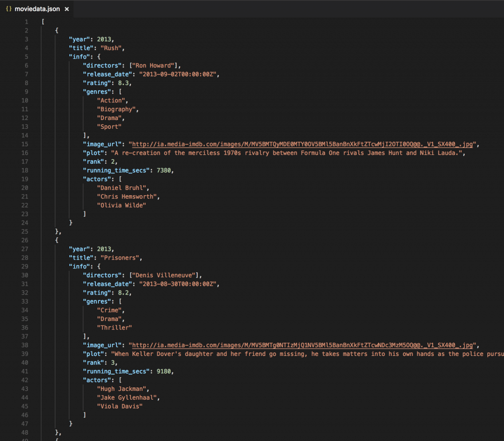The width and height of the screenshot is (504, 441).
Task: Click the genre "Drama" on line 35
Action: pyautogui.click(x=109, y=319)
